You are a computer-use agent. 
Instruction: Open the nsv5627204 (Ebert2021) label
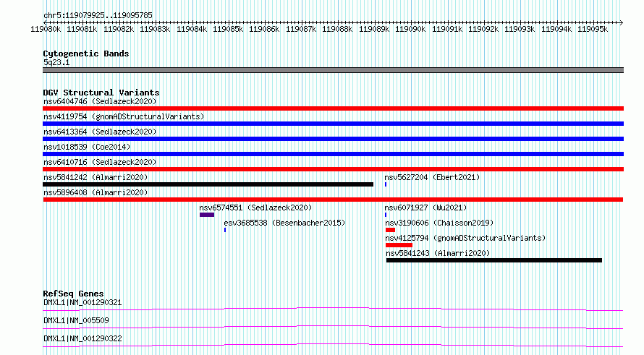(x=432, y=177)
